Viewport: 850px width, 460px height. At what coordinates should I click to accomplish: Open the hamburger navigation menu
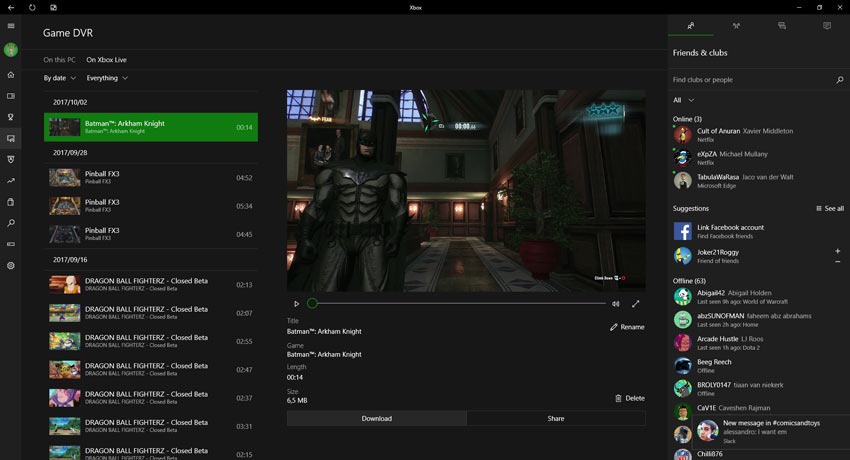(11, 26)
